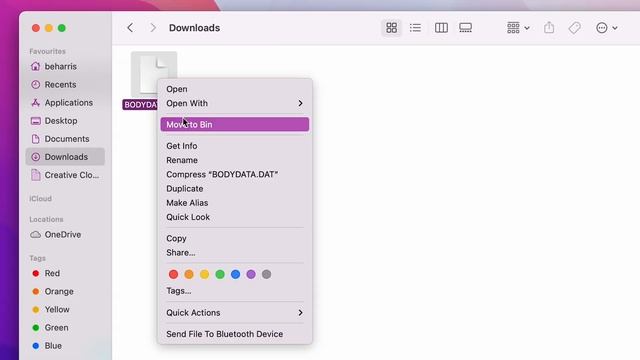The height and width of the screenshot is (360, 640).
Task: Click the Applications sidebar icon
Action: click(36, 102)
